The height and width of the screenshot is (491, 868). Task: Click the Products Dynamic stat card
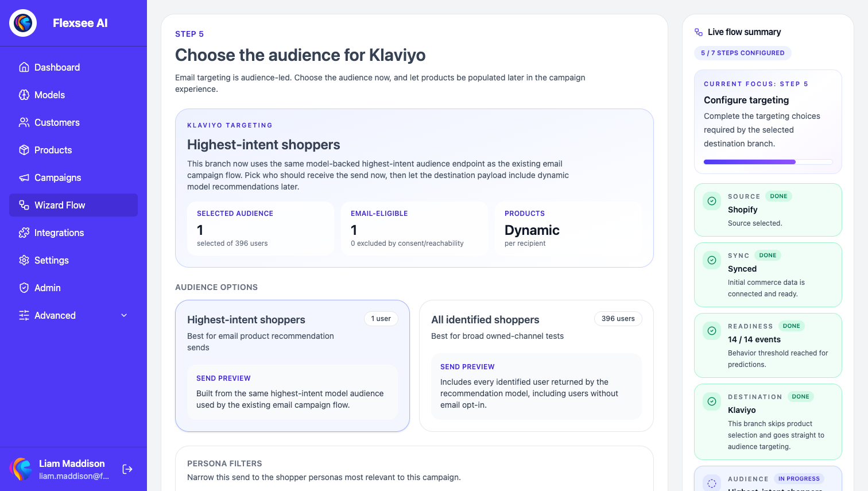(568, 229)
